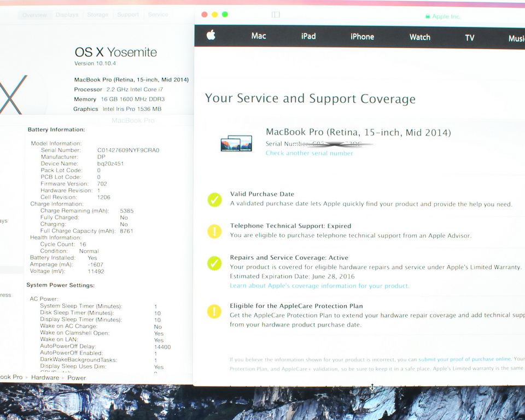Open the Music section in Apple navigation
The image size is (525, 420).
(x=516, y=38)
